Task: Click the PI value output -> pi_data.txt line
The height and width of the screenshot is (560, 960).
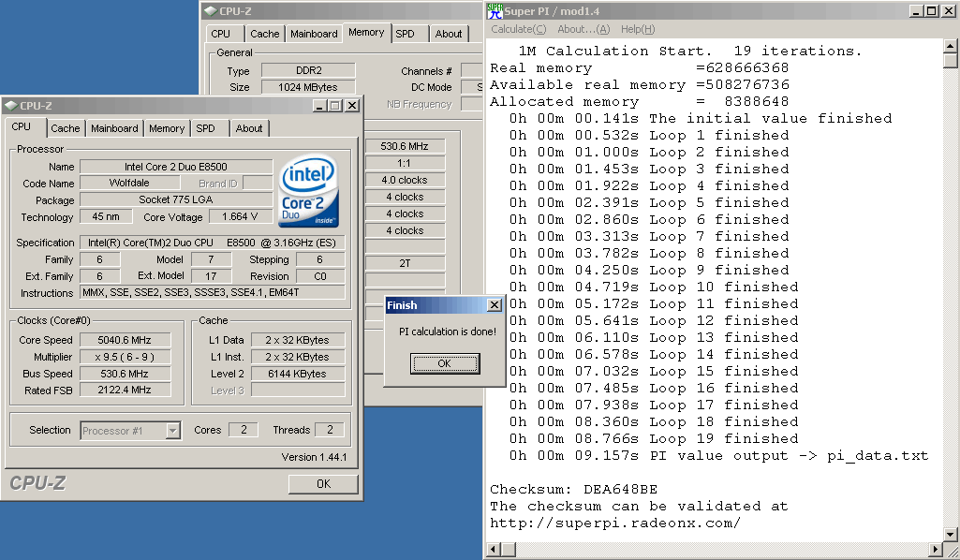Action: coord(718,456)
